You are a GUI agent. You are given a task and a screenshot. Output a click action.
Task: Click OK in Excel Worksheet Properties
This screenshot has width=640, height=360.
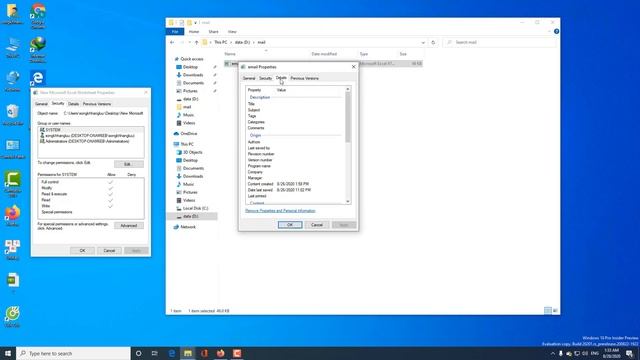tap(82, 251)
